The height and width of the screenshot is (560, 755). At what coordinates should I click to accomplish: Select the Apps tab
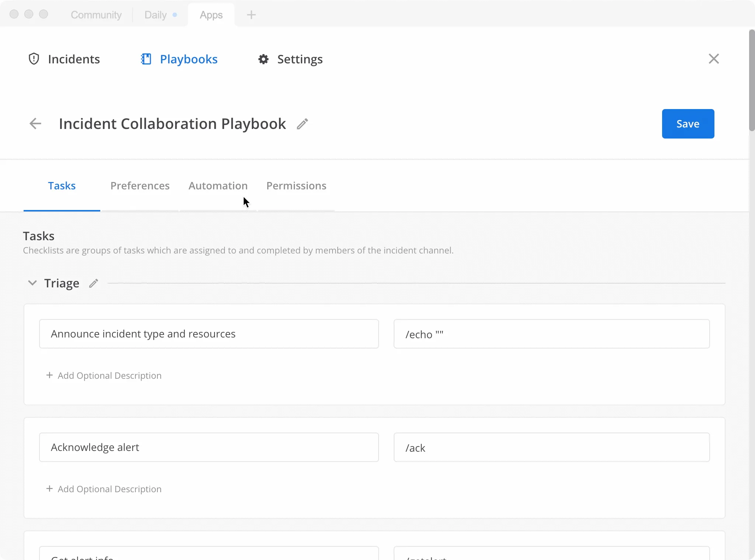point(211,15)
